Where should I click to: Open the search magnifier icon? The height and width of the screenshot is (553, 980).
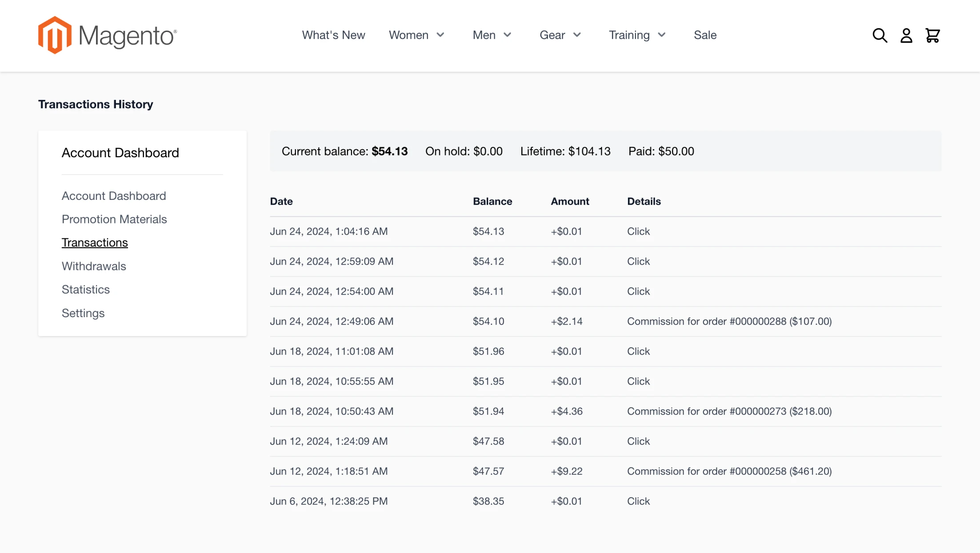pyautogui.click(x=880, y=35)
